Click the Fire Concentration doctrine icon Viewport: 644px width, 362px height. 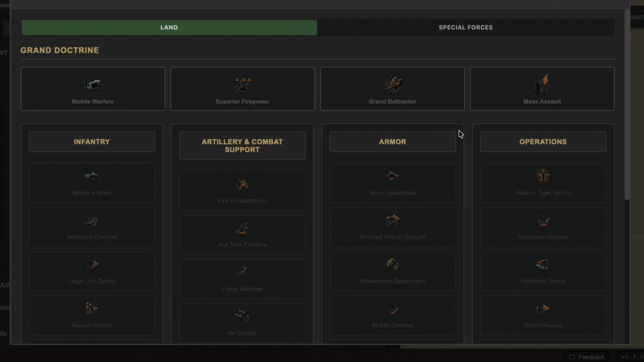click(x=242, y=184)
